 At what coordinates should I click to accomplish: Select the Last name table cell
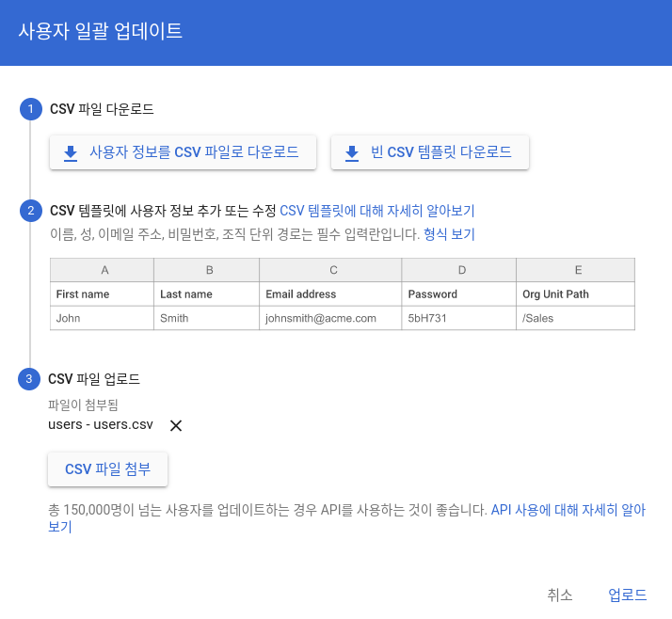point(206,294)
